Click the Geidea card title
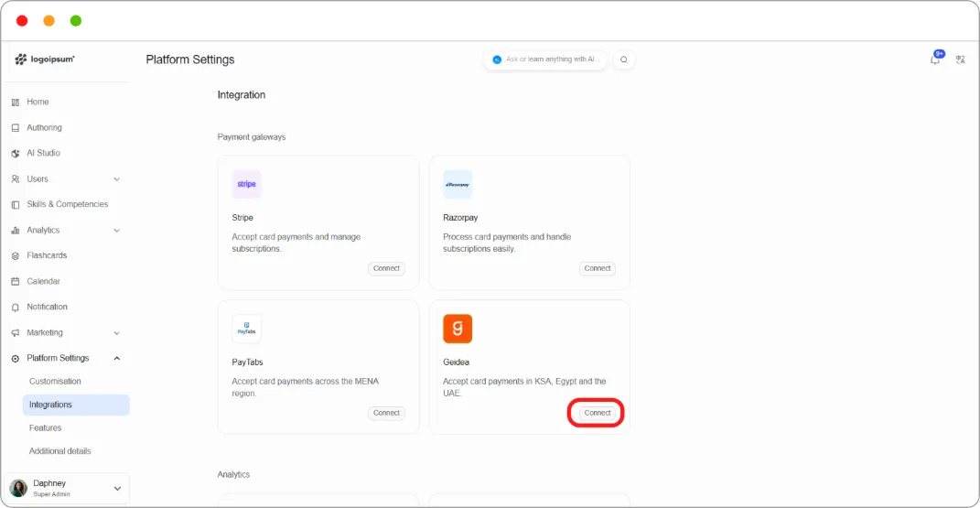Screen dimensions: 980x508 457,362
